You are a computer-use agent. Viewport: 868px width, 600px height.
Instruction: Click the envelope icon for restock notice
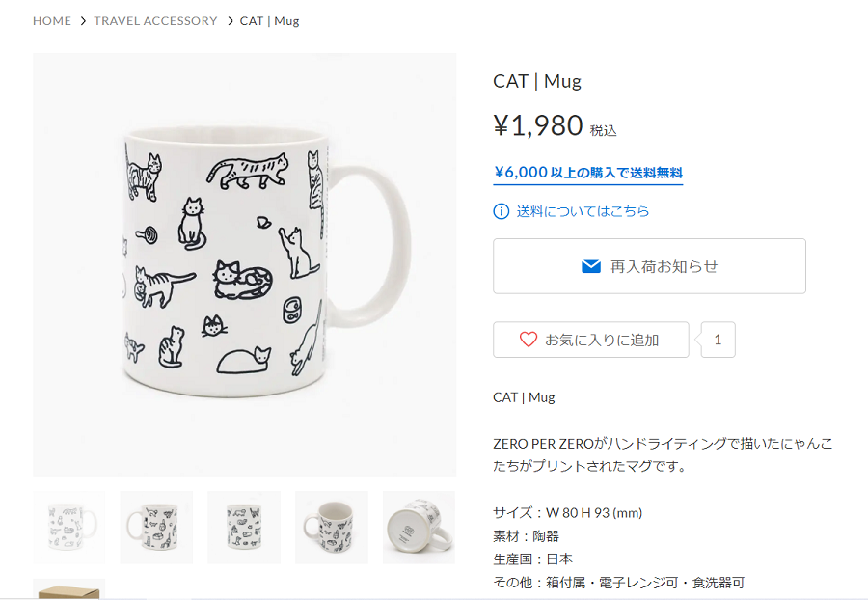click(x=591, y=267)
